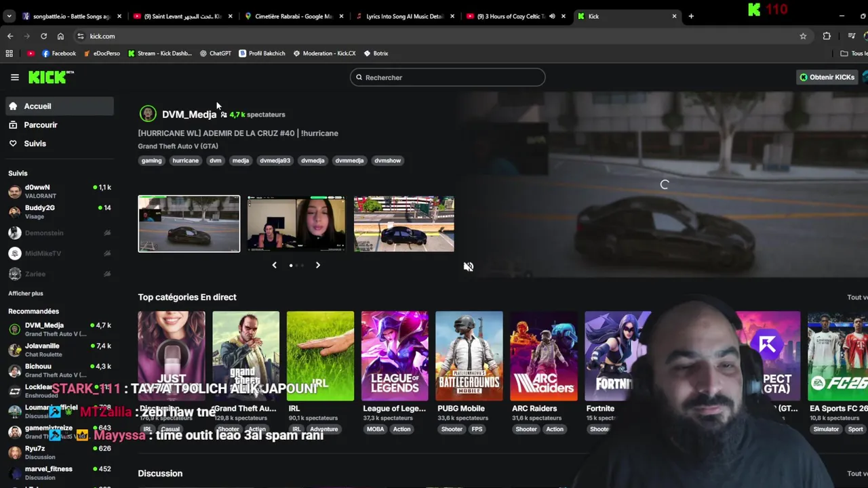Expand followed list with Afficher plus
The image size is (868, 488).
[26, 293]
